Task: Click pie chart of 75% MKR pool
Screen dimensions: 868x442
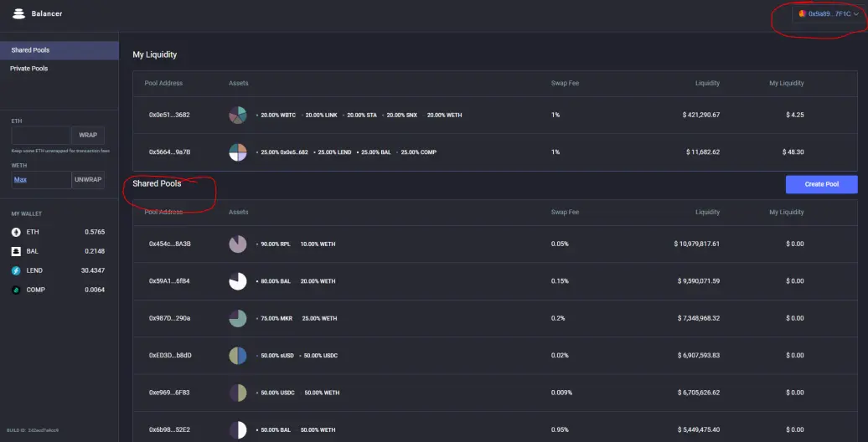Action: (x=237, y=318)
